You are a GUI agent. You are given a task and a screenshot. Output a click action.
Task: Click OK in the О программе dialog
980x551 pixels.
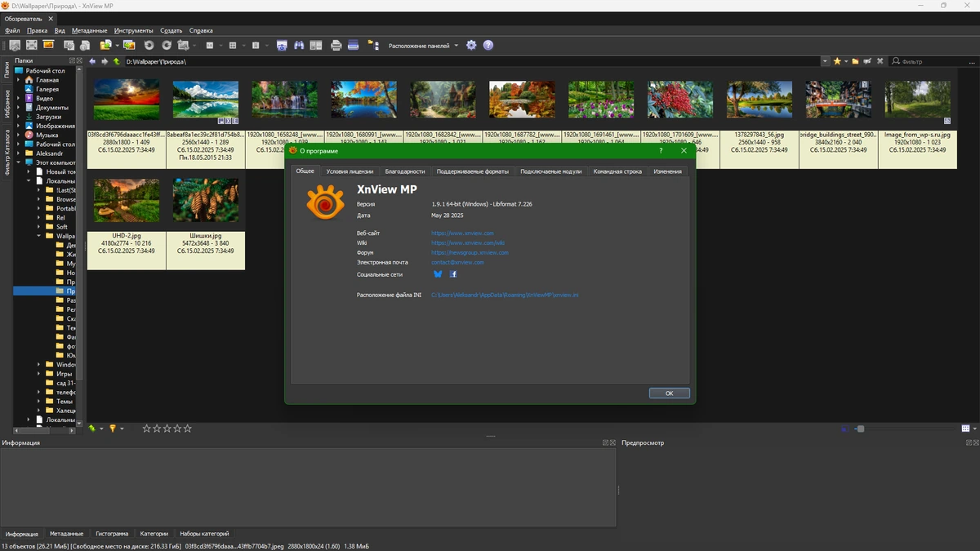coord(669,393)
